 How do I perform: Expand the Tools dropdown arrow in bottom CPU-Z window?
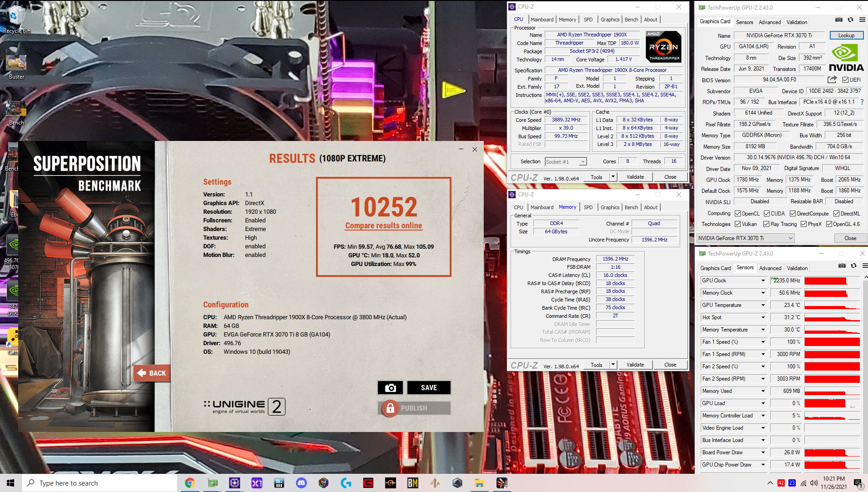click(x=612, y=365)
